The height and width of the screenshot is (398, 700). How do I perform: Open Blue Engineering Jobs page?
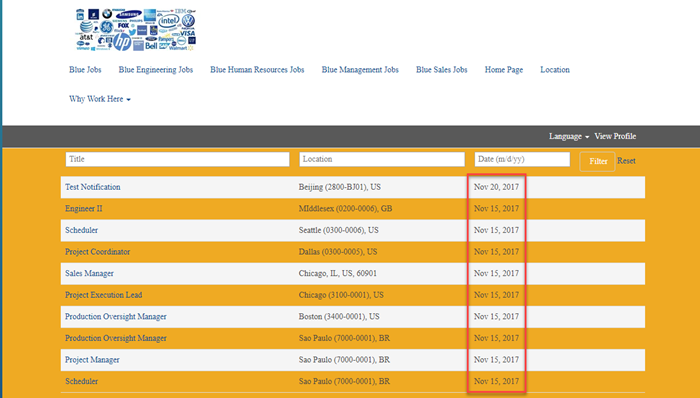tap(156, 70)
